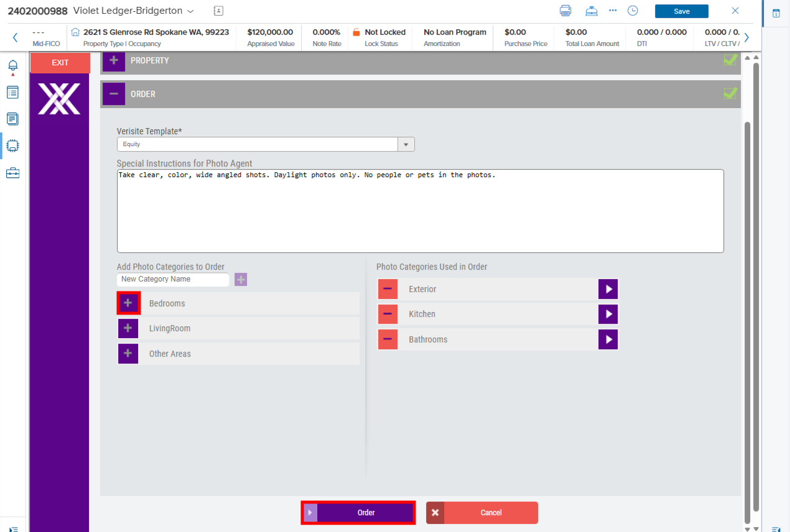This screenshot has width=790, height=532.
Task: Click the New Category Name field
Action: 173,280
